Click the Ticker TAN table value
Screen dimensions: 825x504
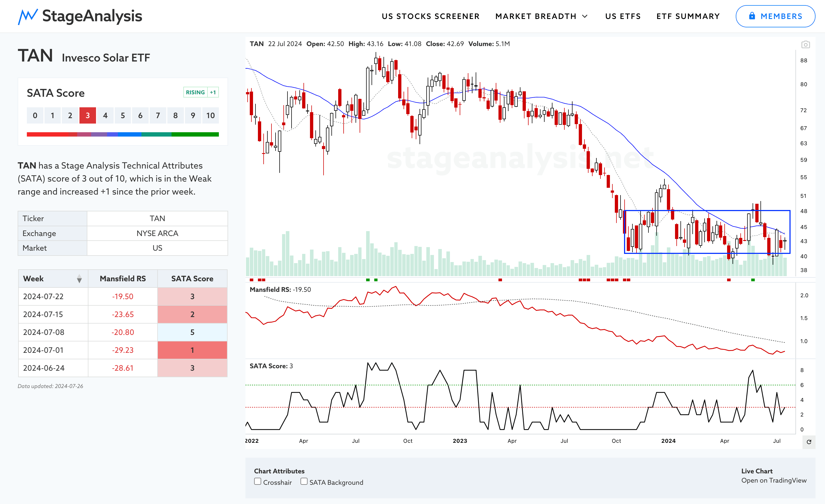tap(157, 218)
